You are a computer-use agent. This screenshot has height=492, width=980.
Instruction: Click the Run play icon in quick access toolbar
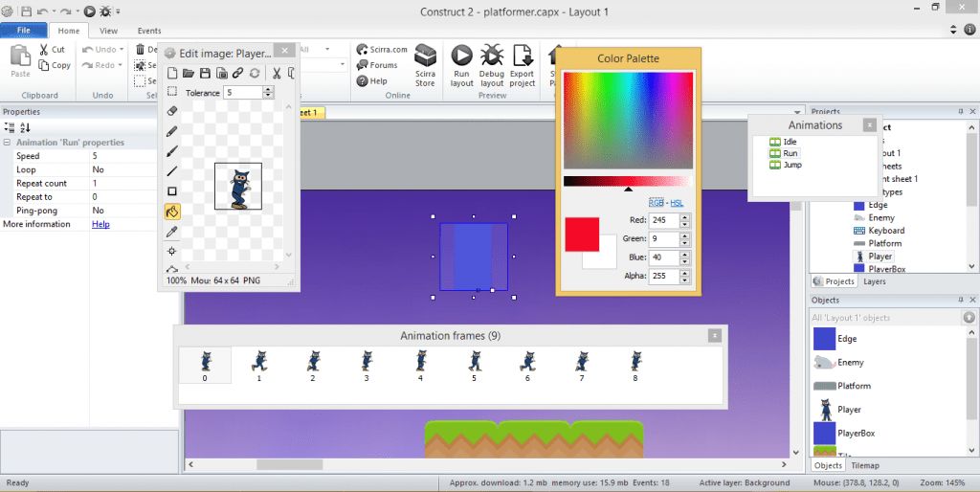[89, 11]
